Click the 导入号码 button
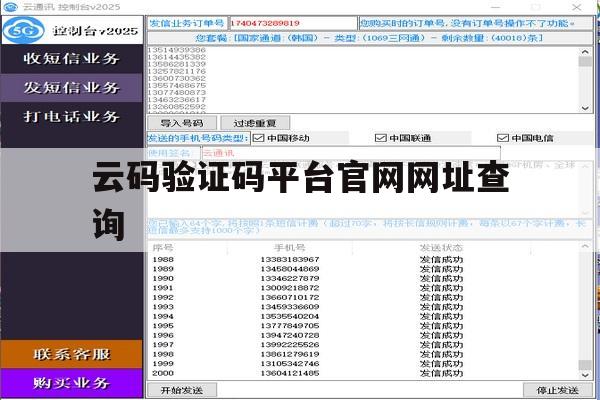The image size is (600, 400). [182, 123]
